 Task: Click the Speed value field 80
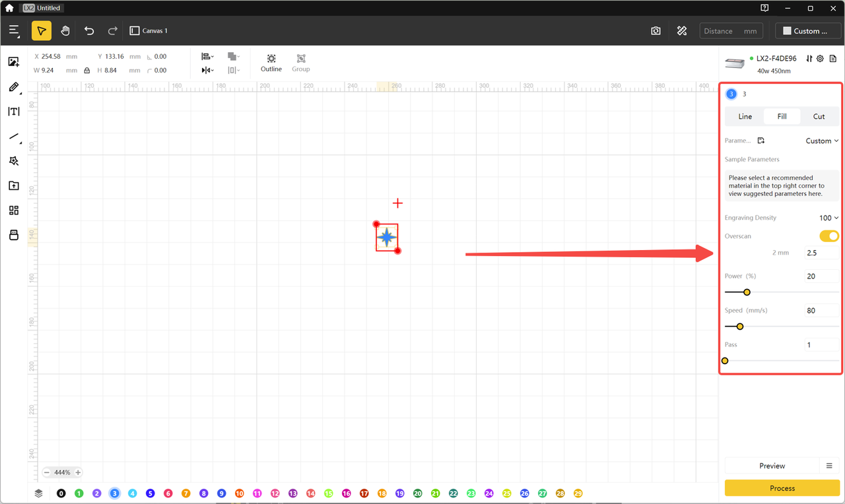(822, 311)
